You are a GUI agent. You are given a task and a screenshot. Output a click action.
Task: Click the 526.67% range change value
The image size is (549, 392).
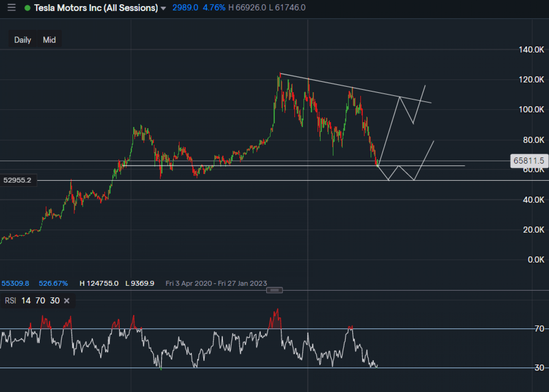coord(53,283)
